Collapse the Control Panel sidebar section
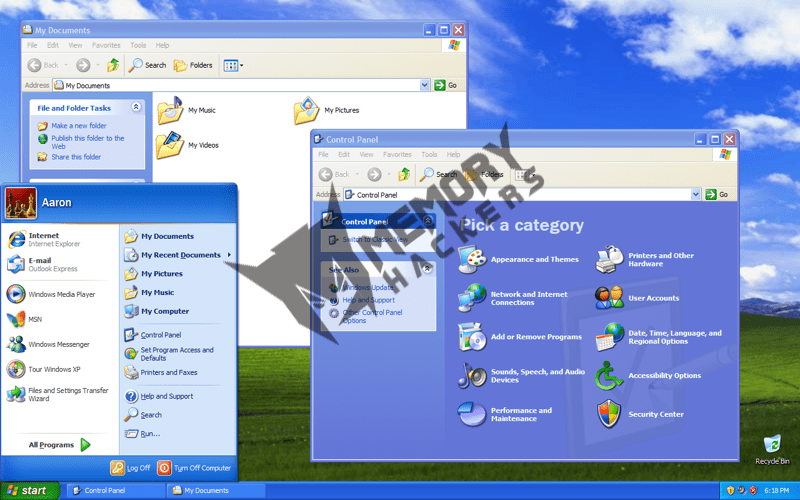 tap(428, 221)
